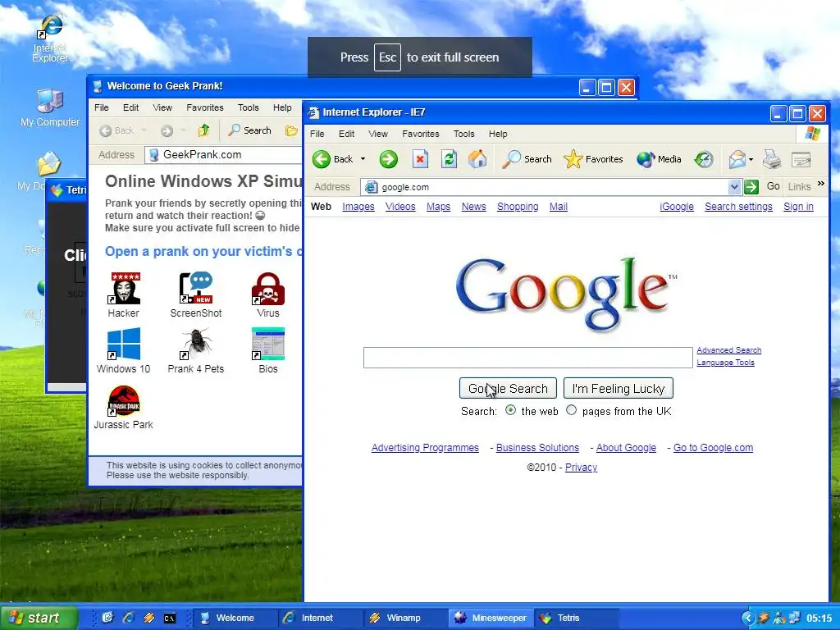Click the Internet Explorer quick launch icon
The image size is (840, 630).
[128, 618]
